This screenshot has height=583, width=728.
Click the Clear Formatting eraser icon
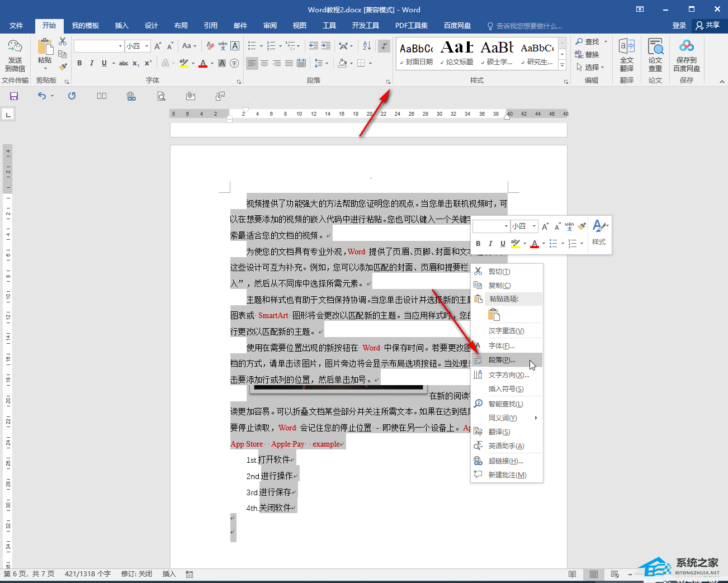pos(210,46)
